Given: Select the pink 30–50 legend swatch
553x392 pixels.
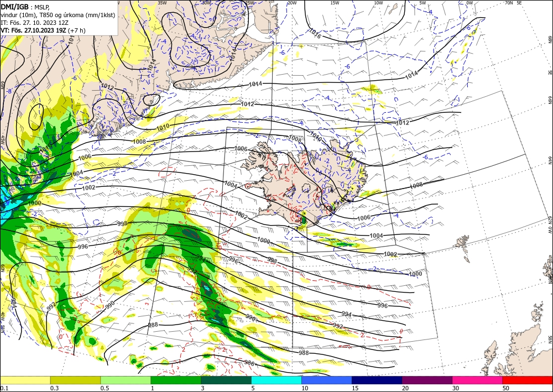Looking at the screenshot, I should point(478,380).
